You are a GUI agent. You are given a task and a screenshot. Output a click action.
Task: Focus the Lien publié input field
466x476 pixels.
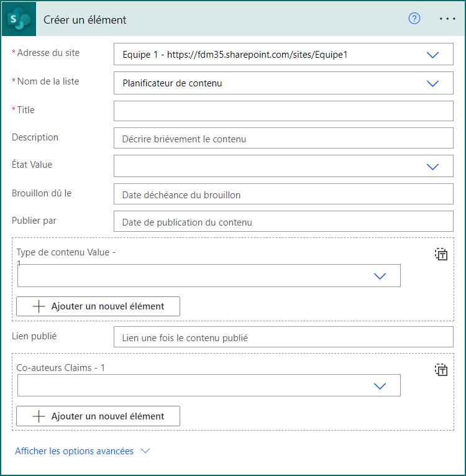(x=283, y=338)
